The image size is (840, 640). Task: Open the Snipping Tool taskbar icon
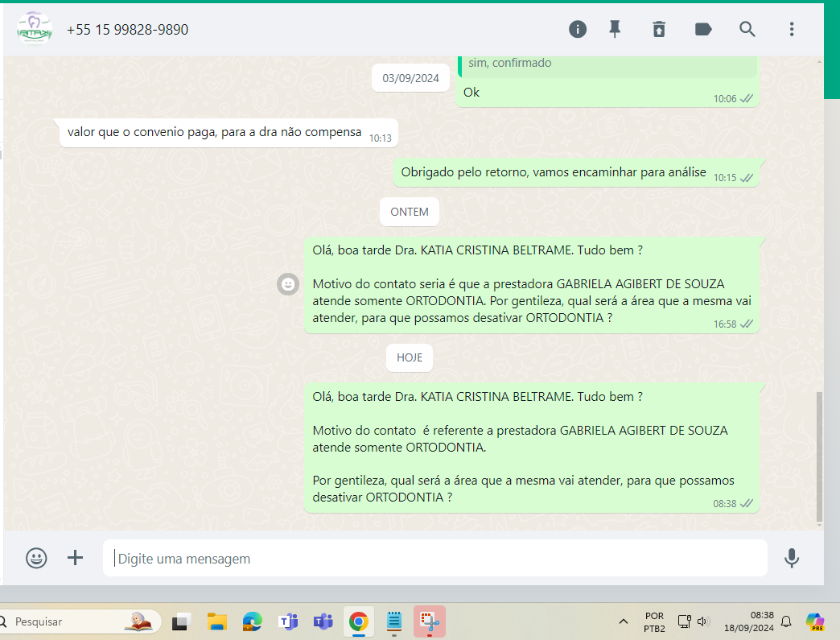pos(430,621)
